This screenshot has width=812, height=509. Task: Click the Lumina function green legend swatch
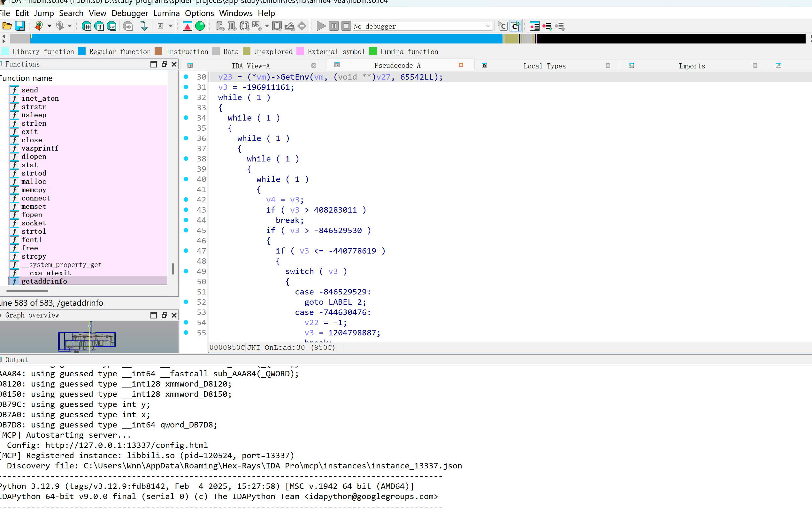[x=373, y=51]
